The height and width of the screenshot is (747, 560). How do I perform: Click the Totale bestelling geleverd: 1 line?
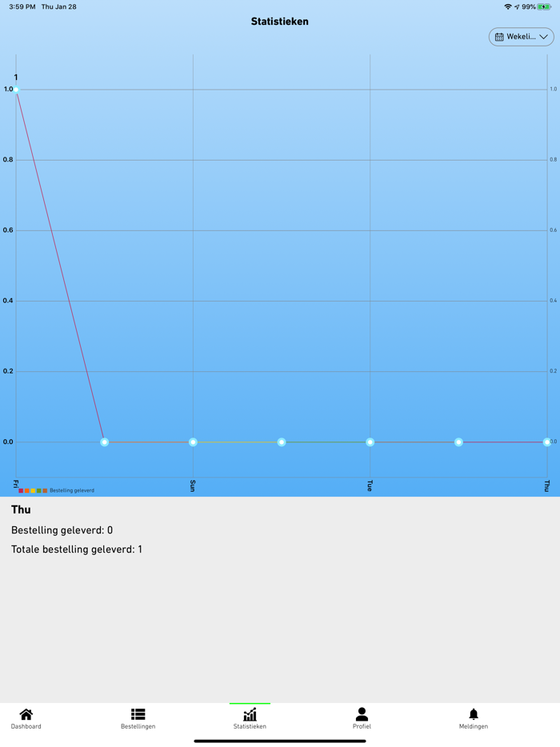[x=77, y=549]
